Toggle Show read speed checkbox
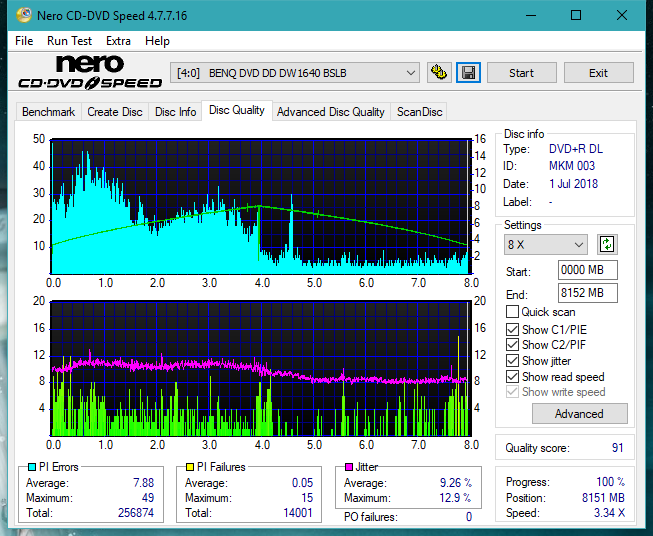Image resolution: width=653 pixels, height=536 pixels. pyautogui.click(x=512, y=376)
